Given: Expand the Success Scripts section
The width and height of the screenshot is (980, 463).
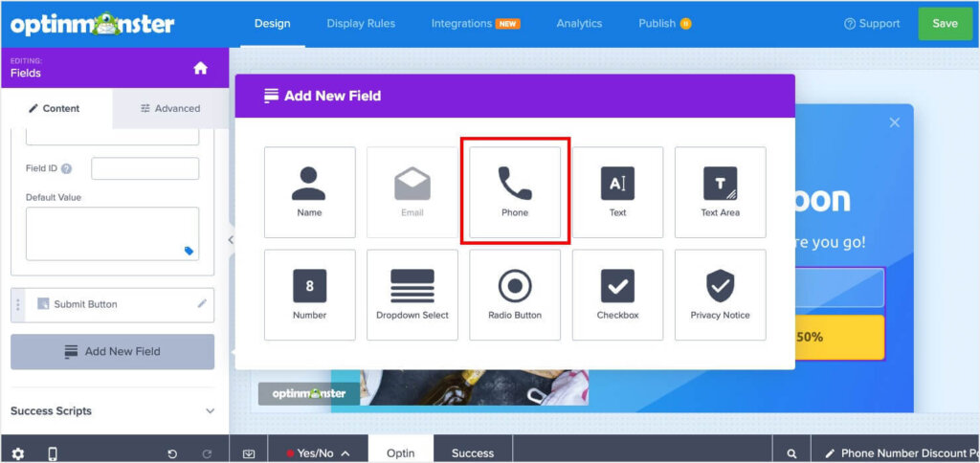Looking at the screenshot, I should pos(113,410).
